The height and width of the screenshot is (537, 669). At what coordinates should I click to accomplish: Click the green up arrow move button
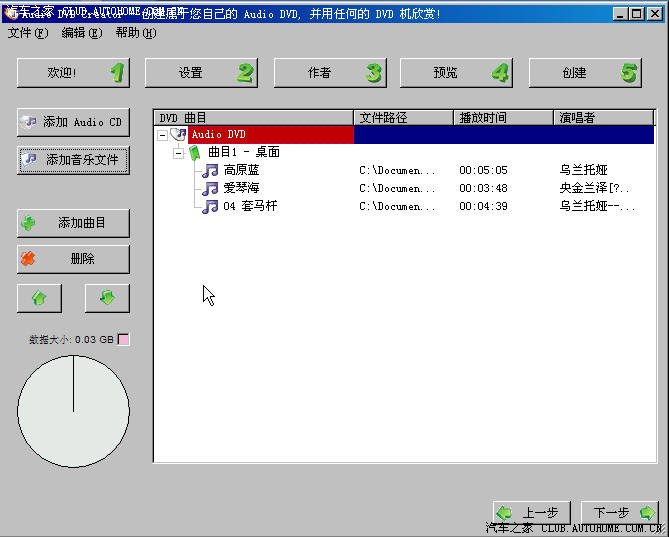point(39,298)
